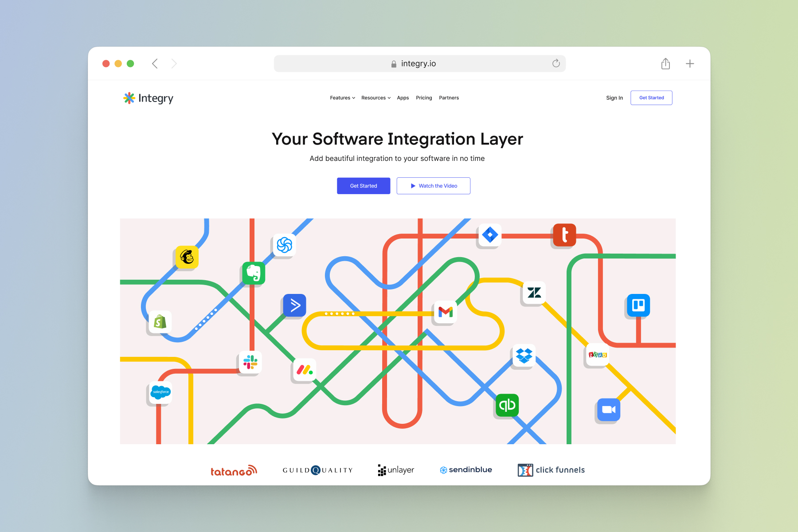The height and width of the screenshot is (532, 798).
Task: Click the Trello board icon
Action: pyautogui.click(x=638, y=305)
